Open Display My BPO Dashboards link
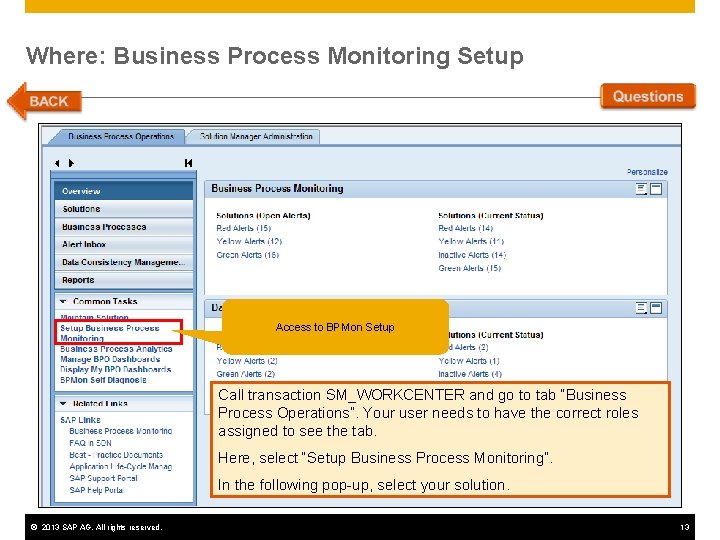The width and height of the screenshot is (720, 540). 116,370
